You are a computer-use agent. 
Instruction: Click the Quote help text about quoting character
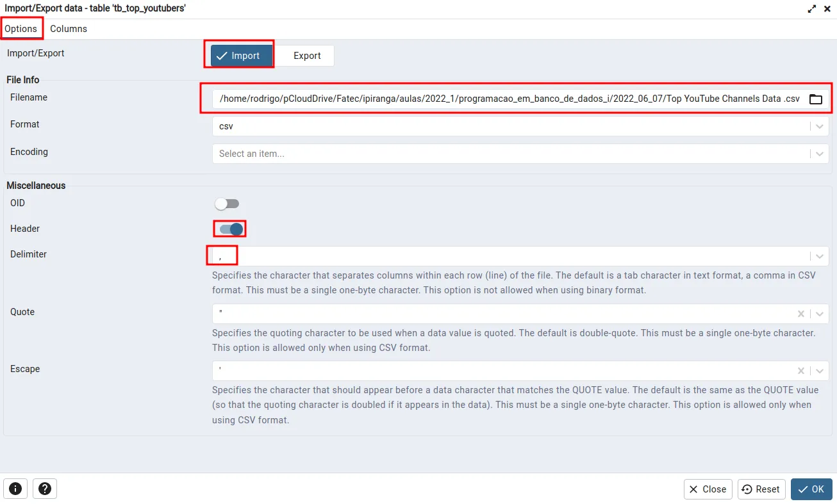click(x=513, y=341)
